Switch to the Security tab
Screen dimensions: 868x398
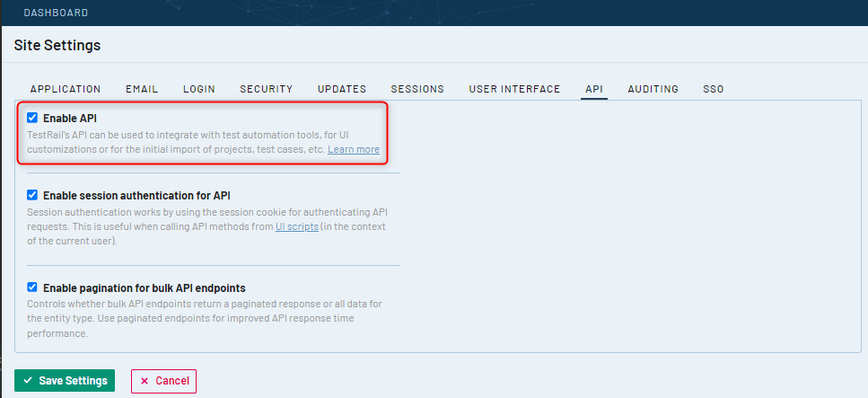[x=267, y=89]
